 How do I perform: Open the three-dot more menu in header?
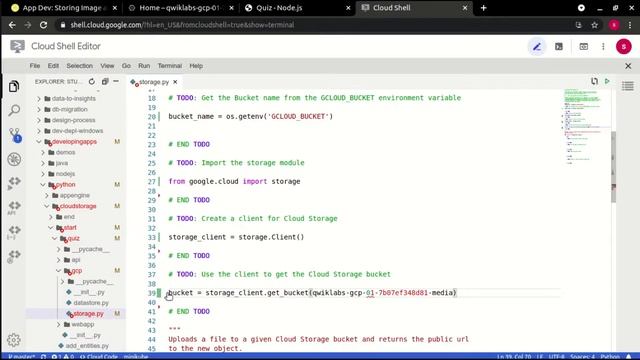point(603,47)
